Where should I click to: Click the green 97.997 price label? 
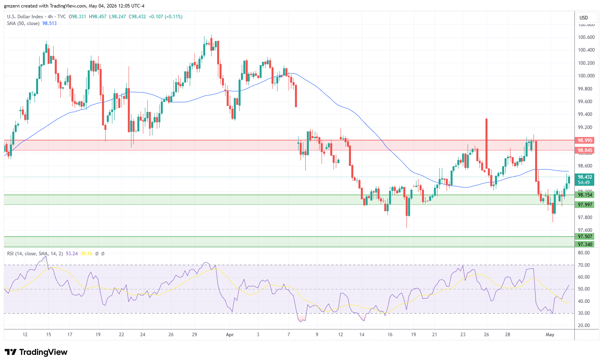click(585, 205)
